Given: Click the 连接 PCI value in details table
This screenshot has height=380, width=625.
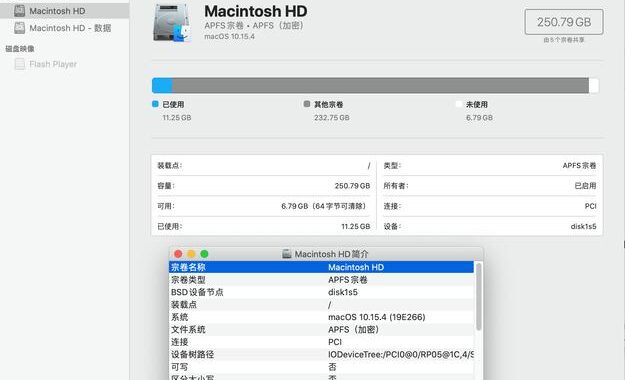Looking at the screenshot, I should [x=591, y=206].
